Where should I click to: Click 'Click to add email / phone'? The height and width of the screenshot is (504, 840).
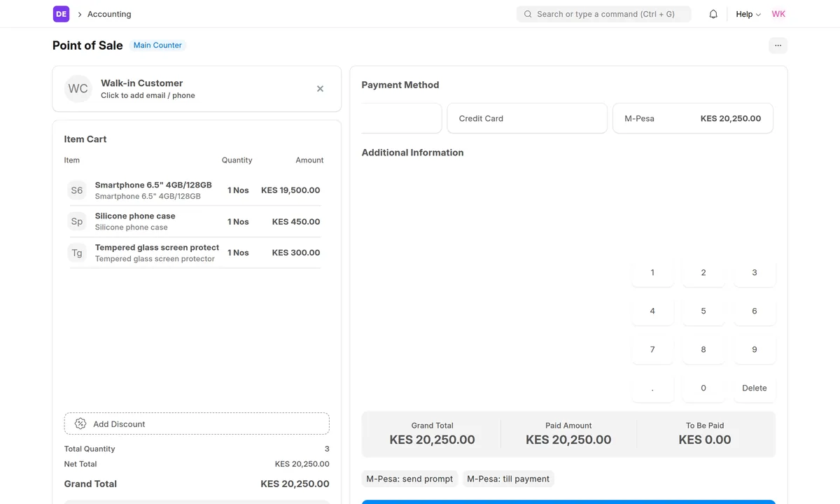click(148, 95)
